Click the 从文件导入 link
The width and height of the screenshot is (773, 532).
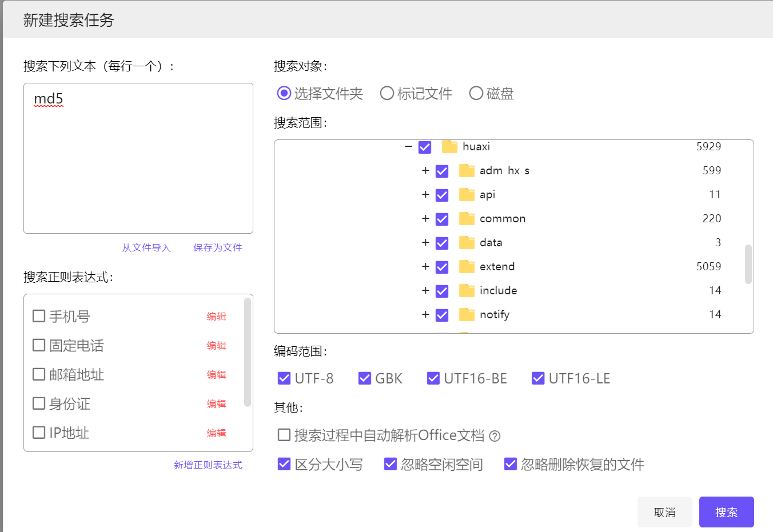pos(146,247)
